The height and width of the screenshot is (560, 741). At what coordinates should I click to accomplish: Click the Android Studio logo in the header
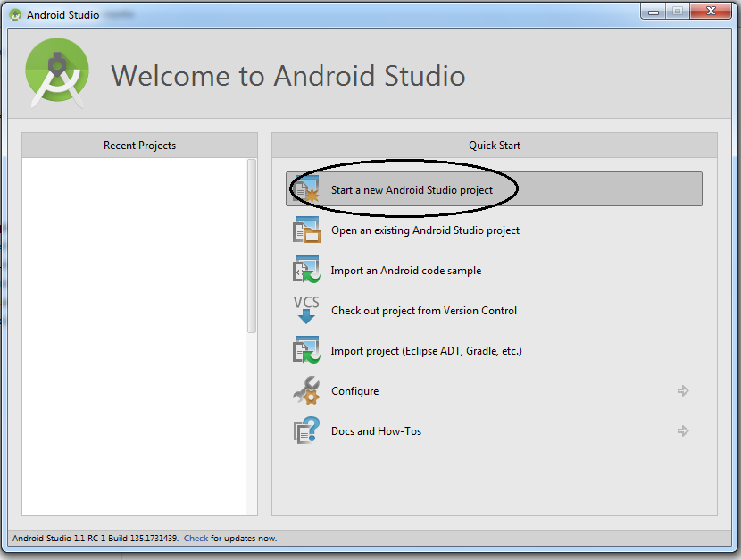pos(57,74)
